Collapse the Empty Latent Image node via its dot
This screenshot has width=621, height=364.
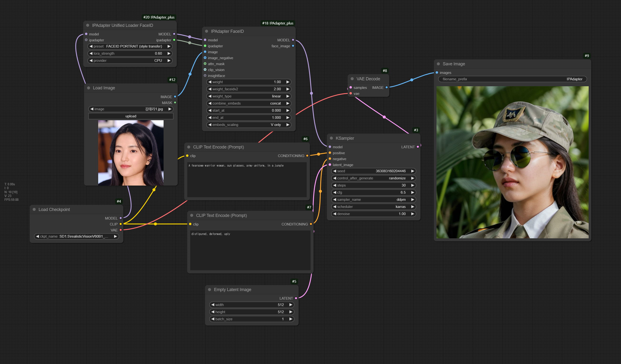point(209,290)
